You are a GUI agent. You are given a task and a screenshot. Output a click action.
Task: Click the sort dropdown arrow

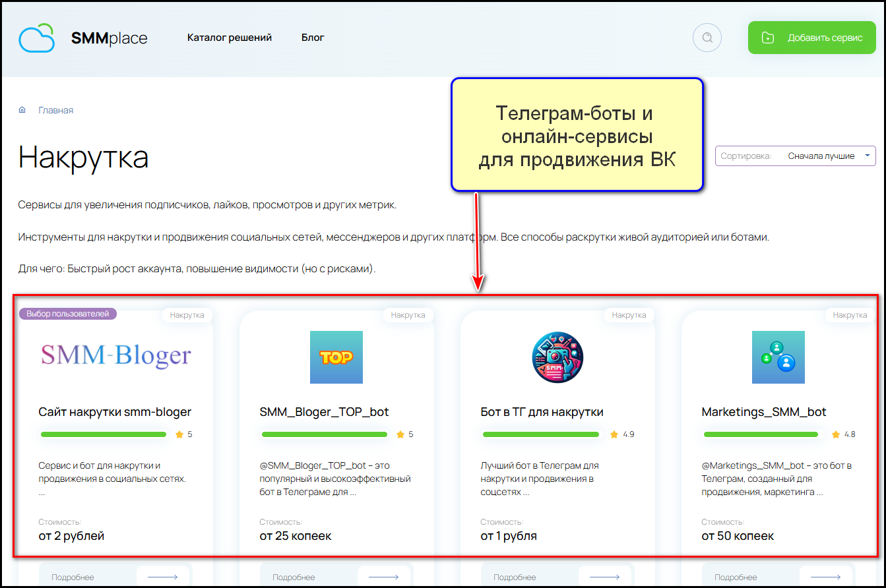866,156
